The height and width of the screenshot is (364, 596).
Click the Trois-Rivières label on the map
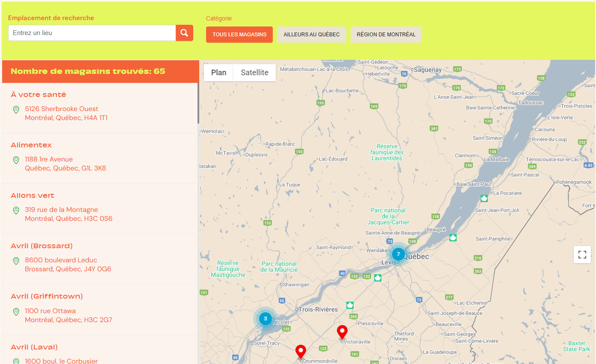(318, 309)
